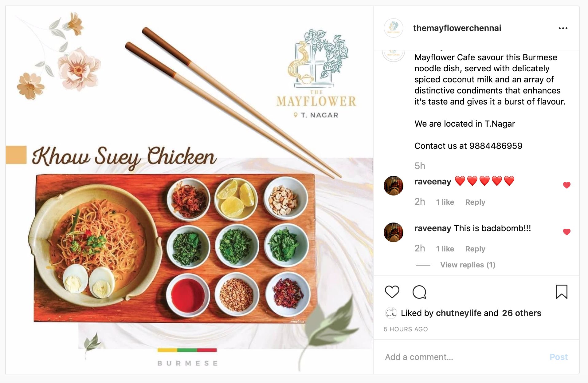View the 26 others who liked
Screen dimensions: 588x383
[x=522, y=313]
